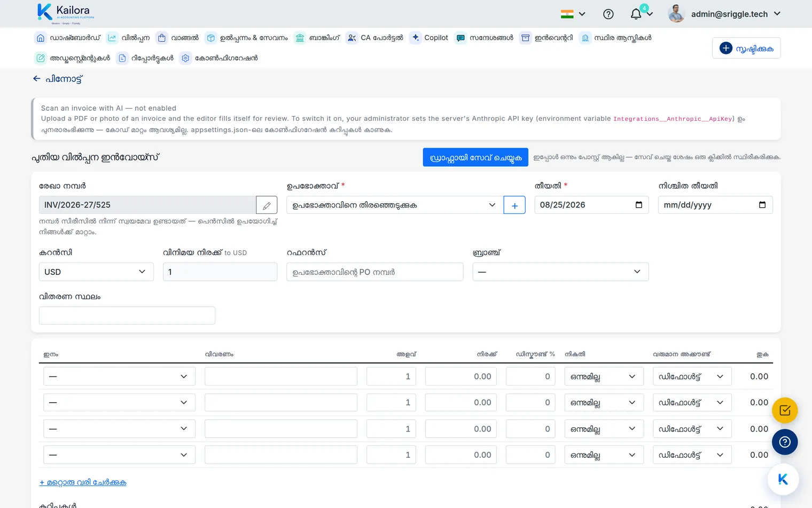Open the ബ്രാഞ്ച് branch dropdown
812x508 pixels.
click(x=560, y=272)
